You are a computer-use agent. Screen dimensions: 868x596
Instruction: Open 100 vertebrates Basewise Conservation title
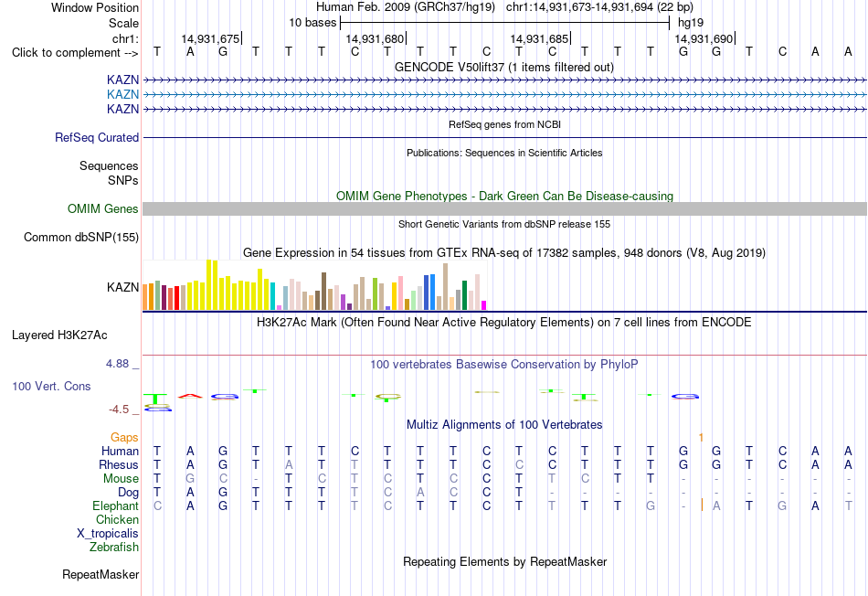503,365
